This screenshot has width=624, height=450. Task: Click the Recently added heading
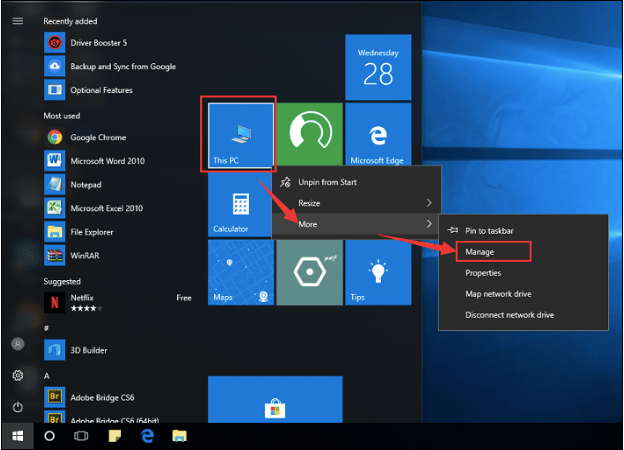[x=70, y=21]
